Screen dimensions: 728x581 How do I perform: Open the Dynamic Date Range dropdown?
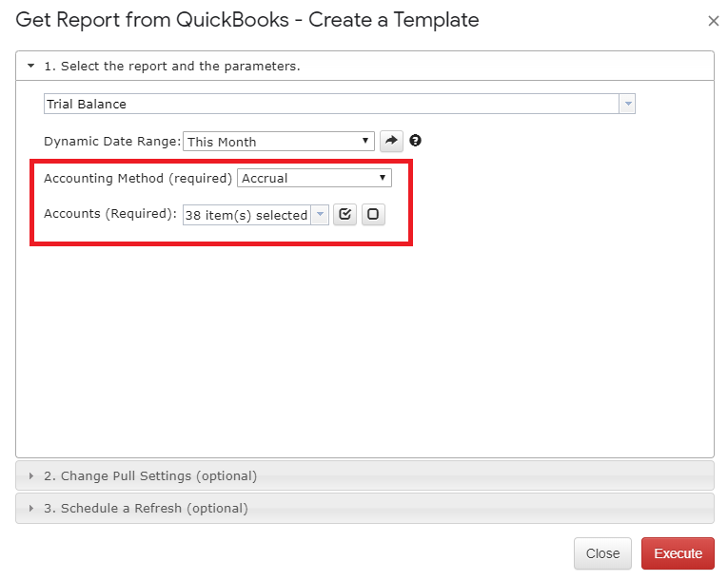point(279,141)
